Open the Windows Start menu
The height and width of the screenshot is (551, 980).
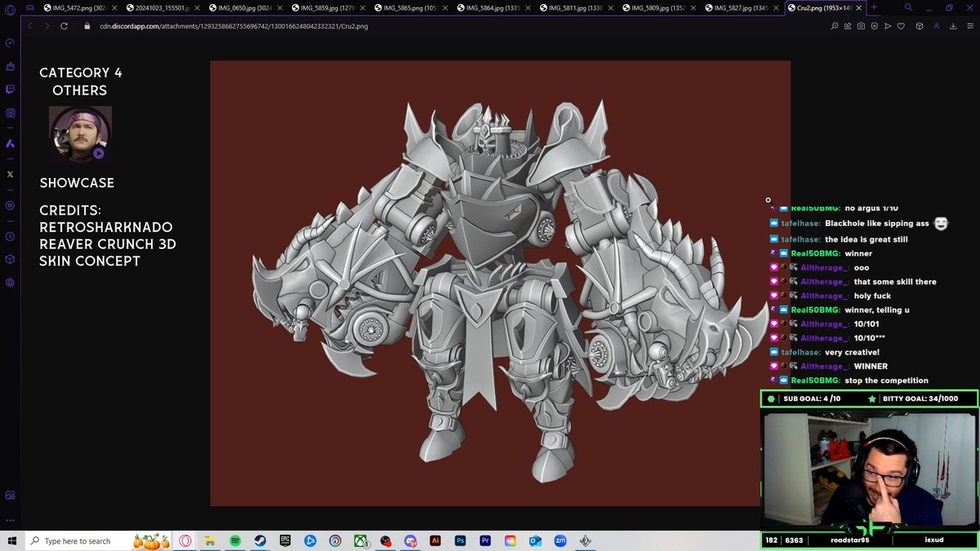(x=12, y=540)
